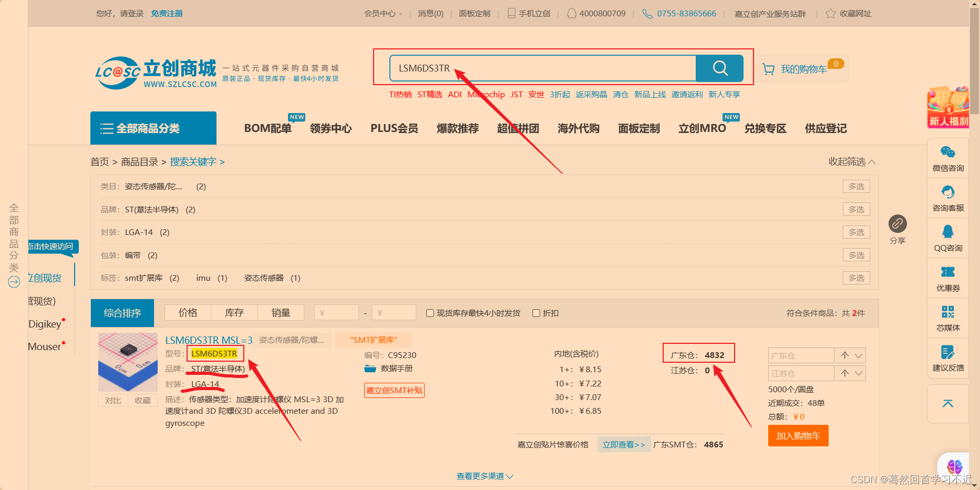Sort results by stock (库存)
980x490 pixels.
point(234,313)
